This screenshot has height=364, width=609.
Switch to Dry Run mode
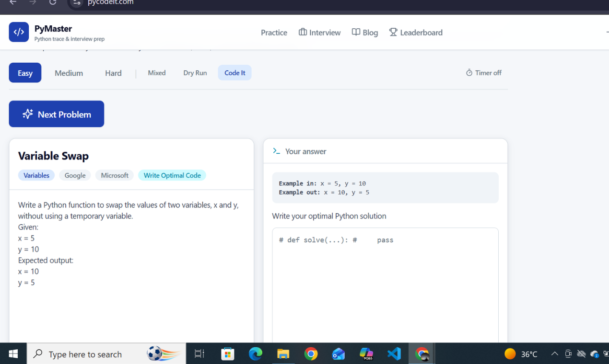pos(195,73)
